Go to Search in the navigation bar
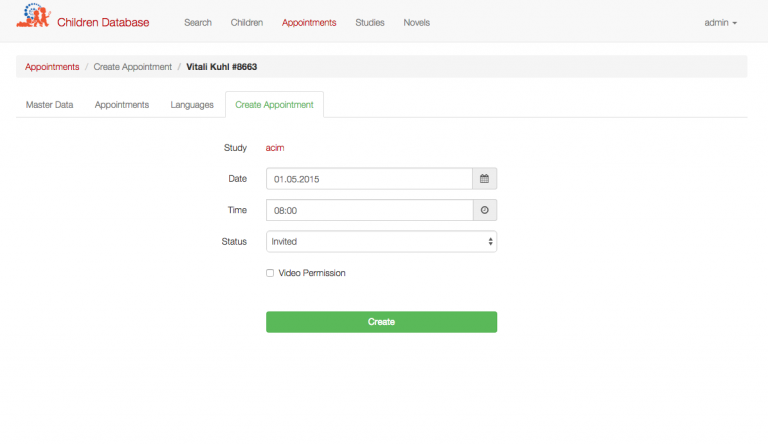This screenshot has width=768, height=445. (198, 23)
